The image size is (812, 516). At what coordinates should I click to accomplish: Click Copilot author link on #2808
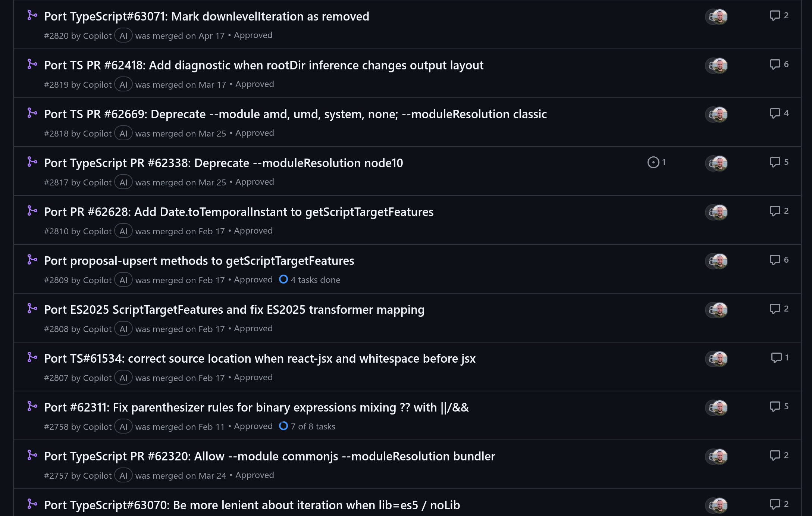tap(97, 329)
